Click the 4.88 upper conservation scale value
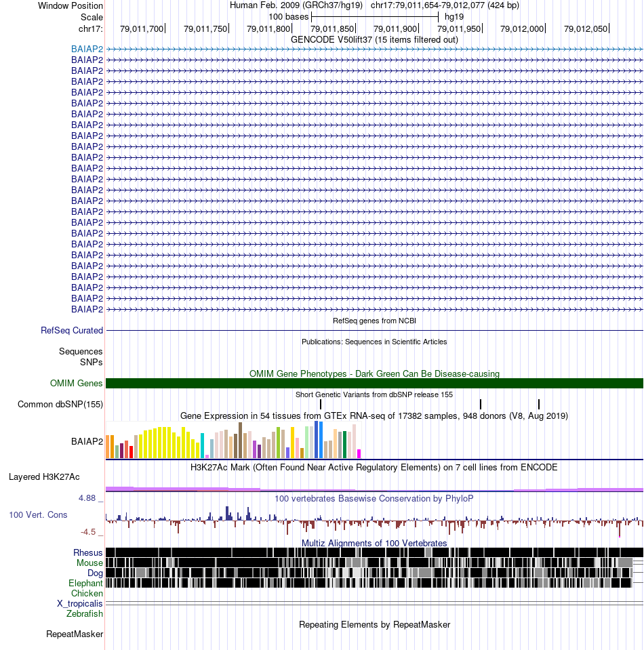Viewport: 644px width, 650px height. tap(87, 498)
